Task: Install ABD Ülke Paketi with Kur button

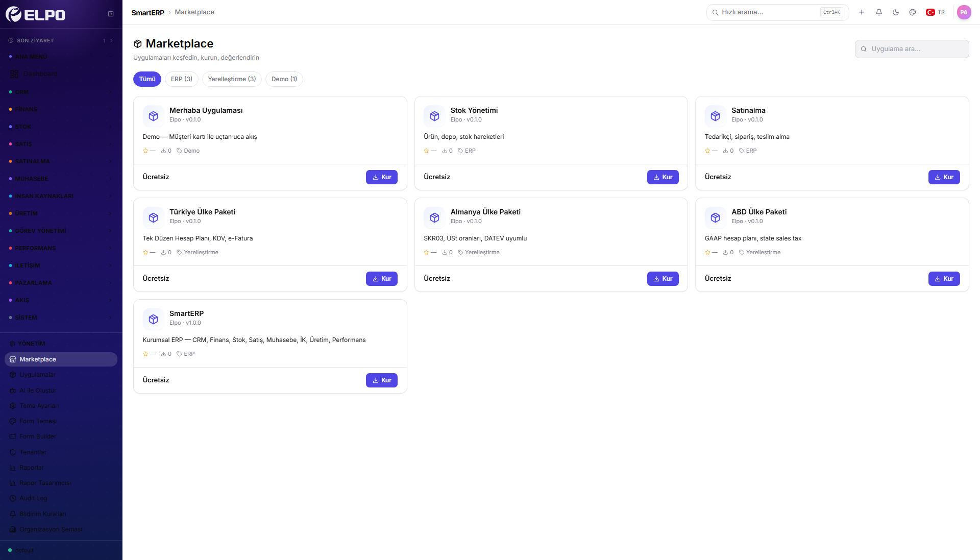Action: point(944,279)
